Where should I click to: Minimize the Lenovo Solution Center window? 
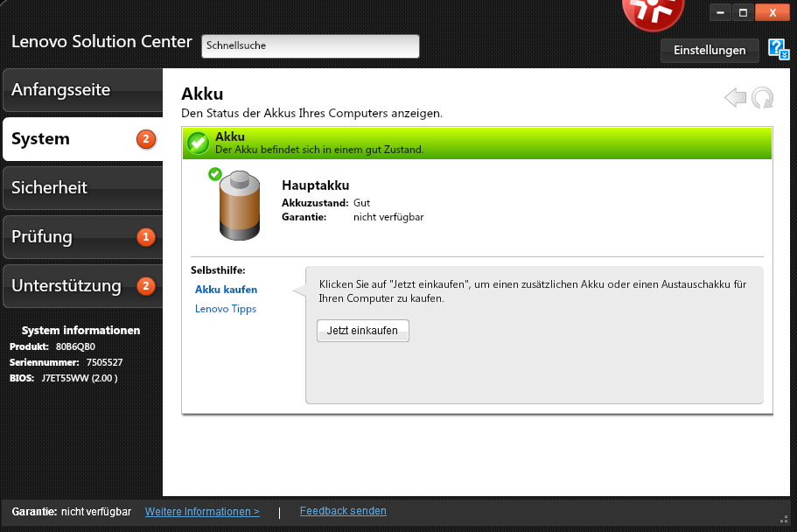[x=720, y=13]
